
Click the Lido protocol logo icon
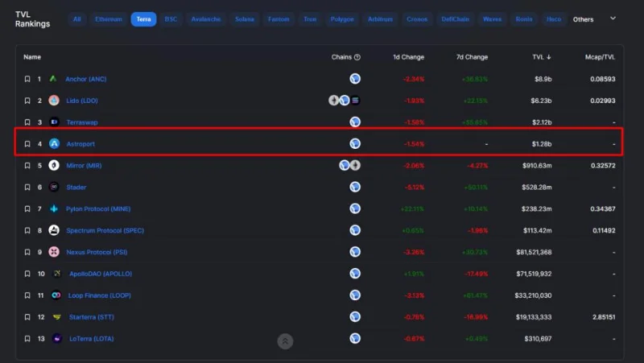54,100
